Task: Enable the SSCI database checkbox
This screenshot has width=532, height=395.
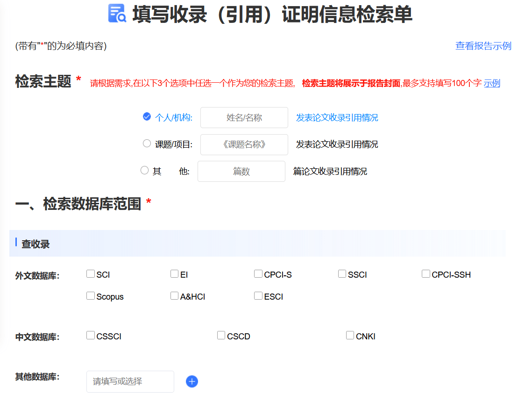Action: pos(341,273)
